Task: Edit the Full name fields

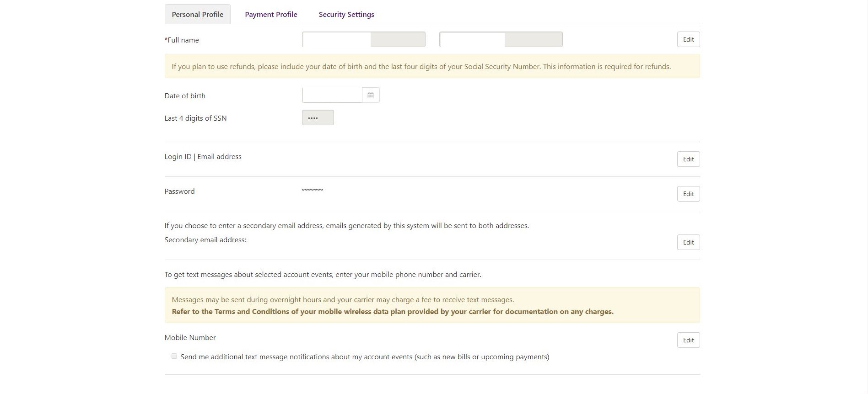Action: click(688, 39)
